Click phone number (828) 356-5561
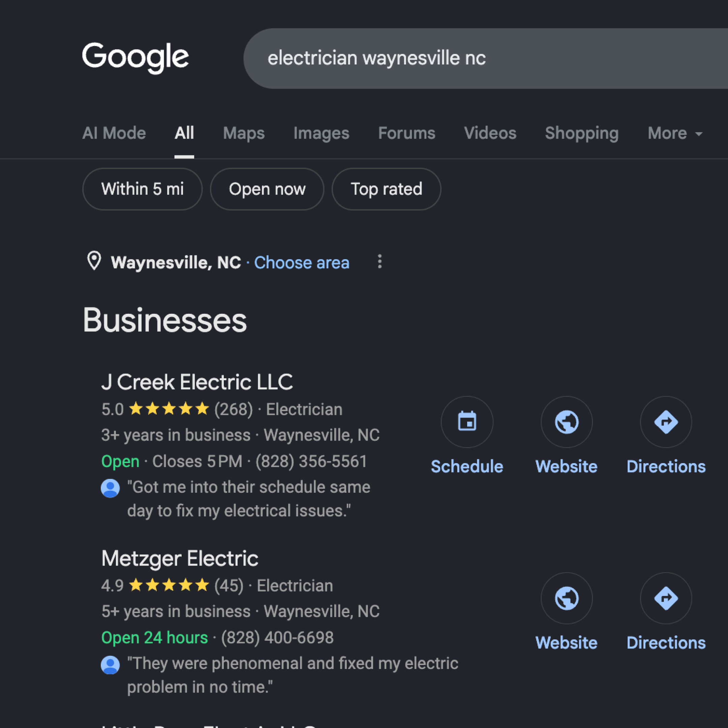728x728 pixels. click(x=311, y=461)
